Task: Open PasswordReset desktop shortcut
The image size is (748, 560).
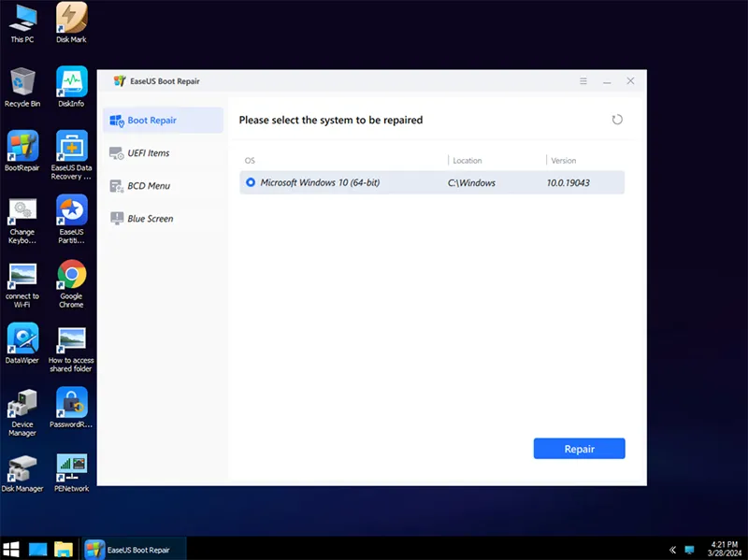Action: pos(71,408)
